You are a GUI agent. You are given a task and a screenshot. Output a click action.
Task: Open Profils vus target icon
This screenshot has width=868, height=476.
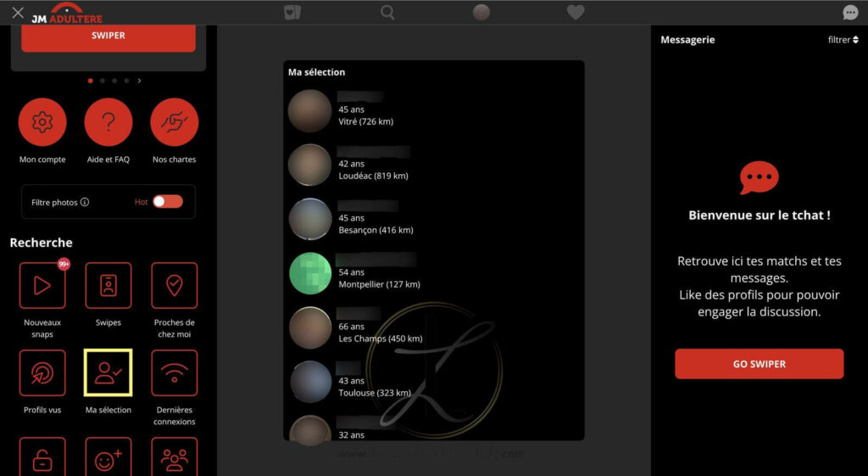tap(42, 373)
